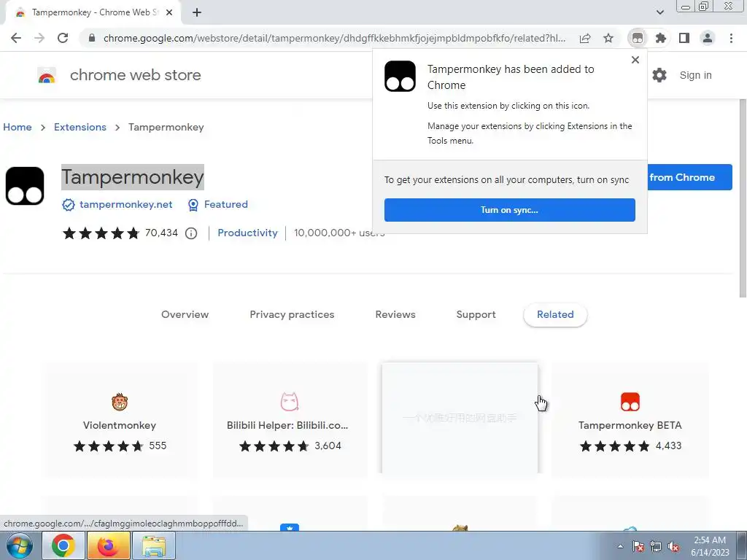Show hidden system tray icons
This screenshot has width=747, height=560.
point(620,546)
